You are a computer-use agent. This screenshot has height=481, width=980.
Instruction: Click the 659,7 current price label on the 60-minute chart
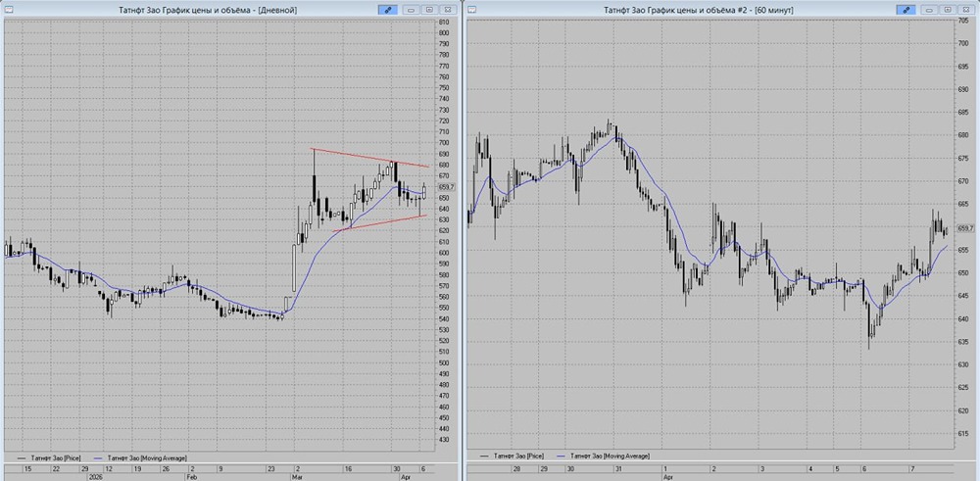click(965, 228)
